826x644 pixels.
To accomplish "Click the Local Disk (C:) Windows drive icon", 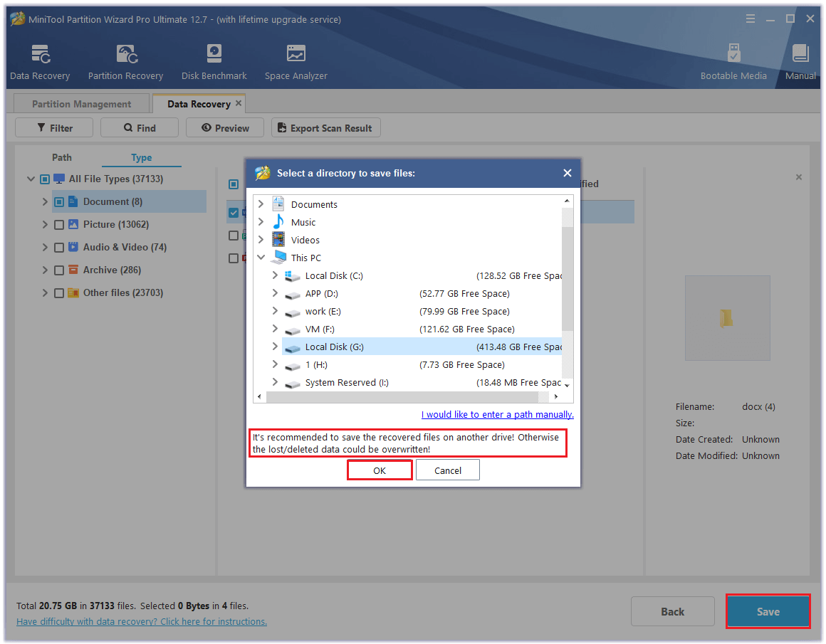I will click(293, 275).
